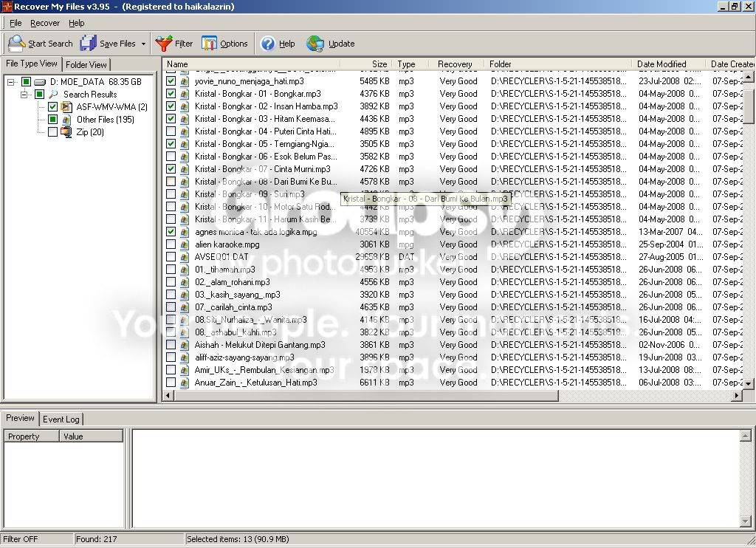Click the Search Results magnifier icon
This screenshot has height=548, width=756.
click(53, 94)
